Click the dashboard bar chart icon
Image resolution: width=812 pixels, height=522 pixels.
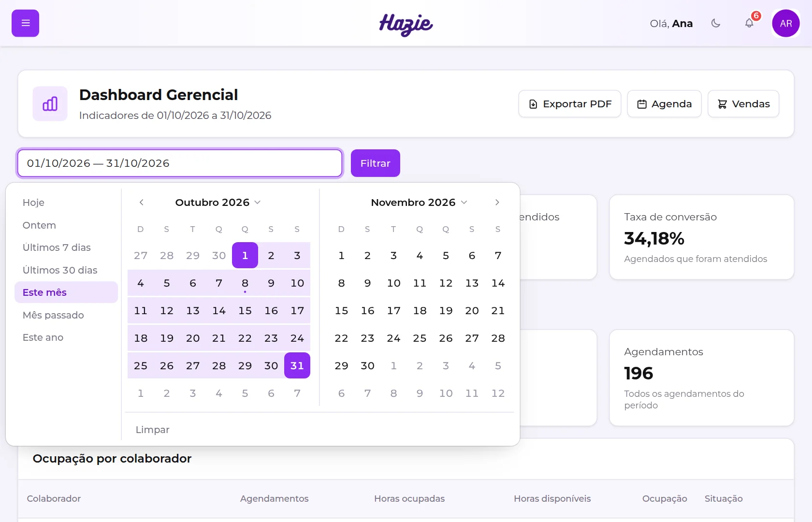(50, 104)
